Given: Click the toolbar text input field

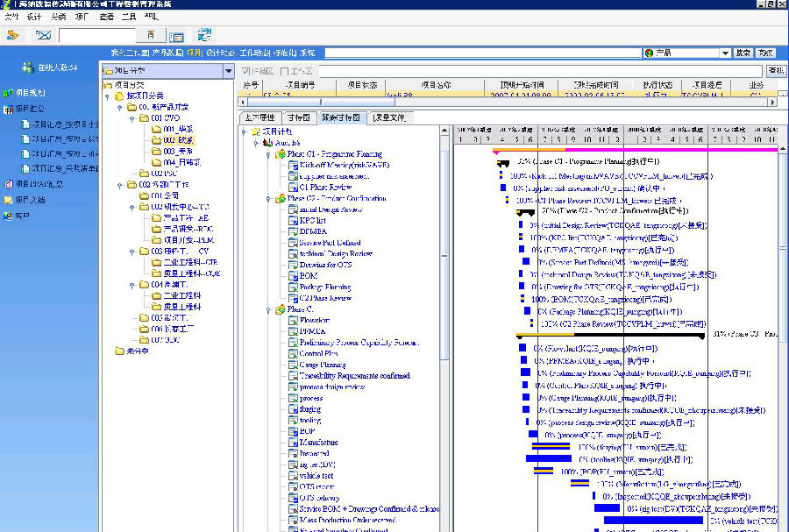Looking at the screenshot, I should click(x=96, y=35).
